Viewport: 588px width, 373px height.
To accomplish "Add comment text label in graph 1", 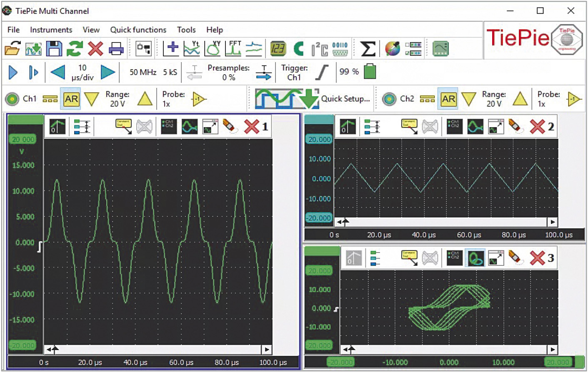I will click(x=123, y=127).
